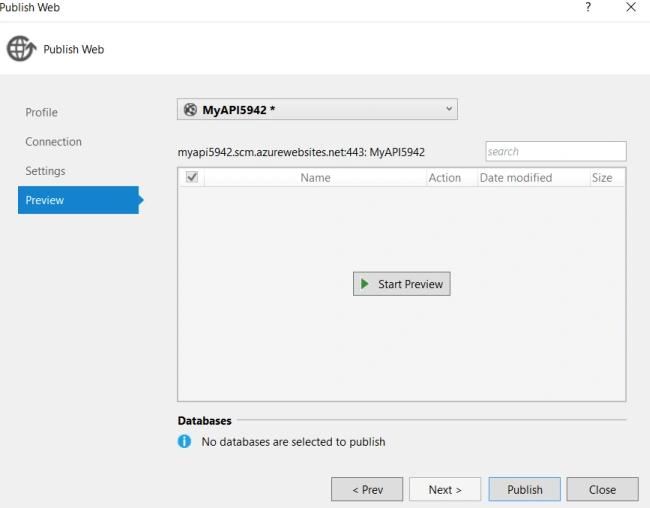Viewport: 650px width, 508px height.
Task: Sort by the Name column header
Action: (x=315, y=177)
